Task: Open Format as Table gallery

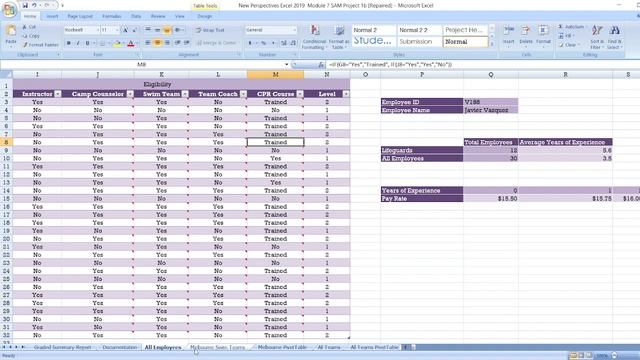Action: (339, 37)
